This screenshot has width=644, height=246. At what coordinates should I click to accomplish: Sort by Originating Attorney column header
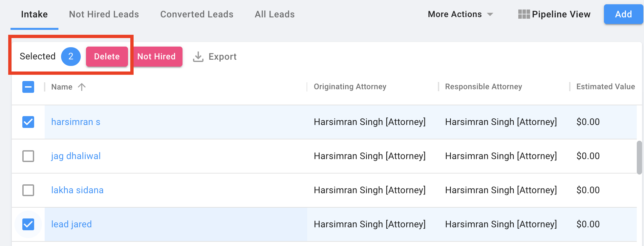point(350,87)
